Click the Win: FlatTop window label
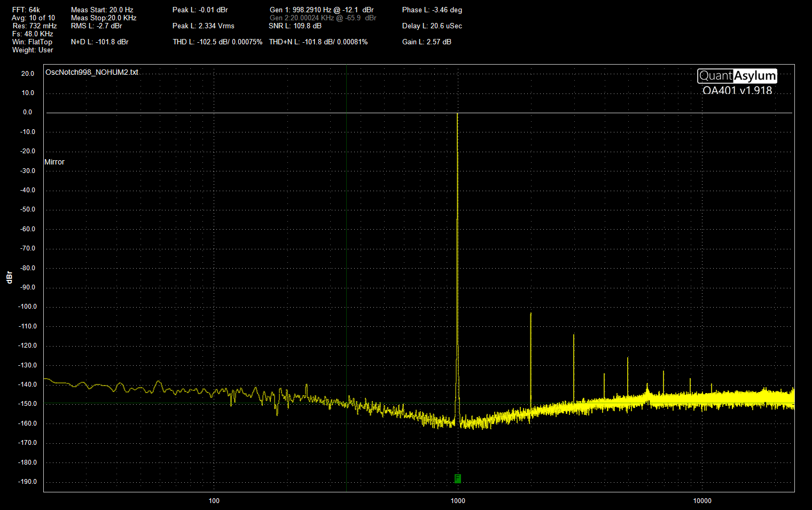Screen dimensions: 812x510 32,42
